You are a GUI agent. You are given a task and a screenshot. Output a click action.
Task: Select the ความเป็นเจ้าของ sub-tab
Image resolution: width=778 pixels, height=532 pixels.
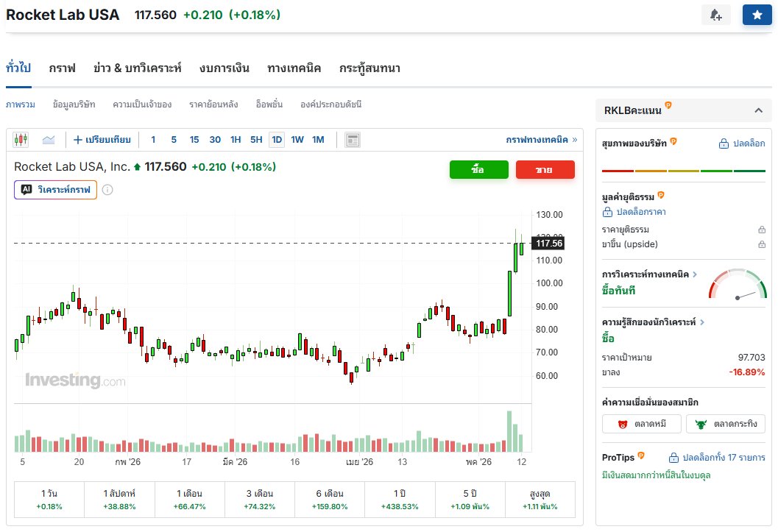(142, 104)
